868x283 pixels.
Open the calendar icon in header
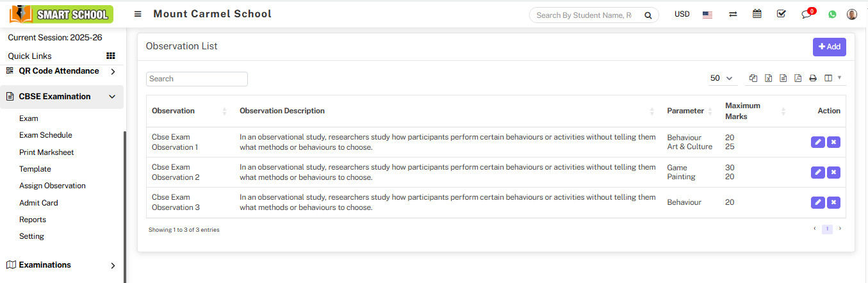tap(757, 14)
